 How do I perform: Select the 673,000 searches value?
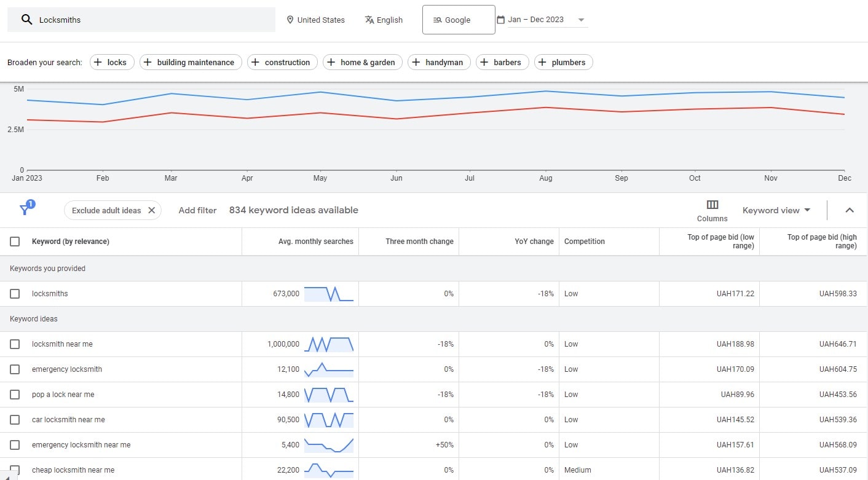(x=286, y=294)
